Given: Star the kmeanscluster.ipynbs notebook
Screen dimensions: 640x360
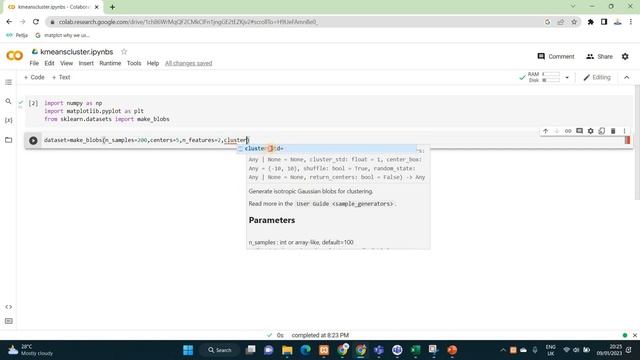Looking at the screenshot, I should click(124, 52).
